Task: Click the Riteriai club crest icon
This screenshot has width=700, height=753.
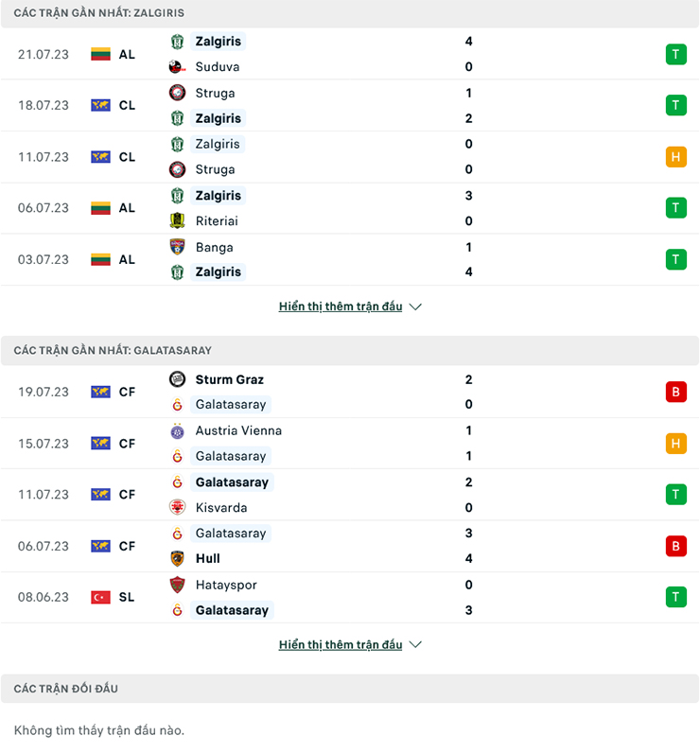Action: click(177, 221)
